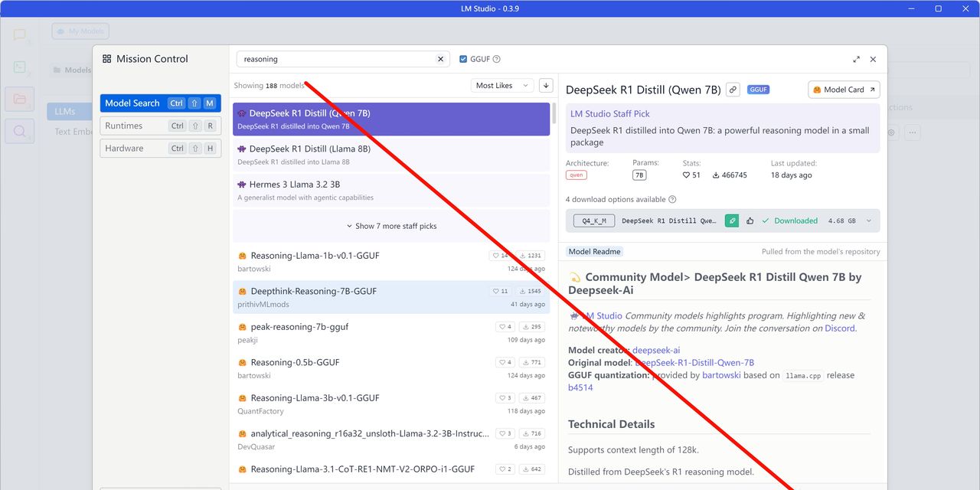Open the Most Likes sort dropdown
Screen dimensions: 980x490
tap(502, 86)
